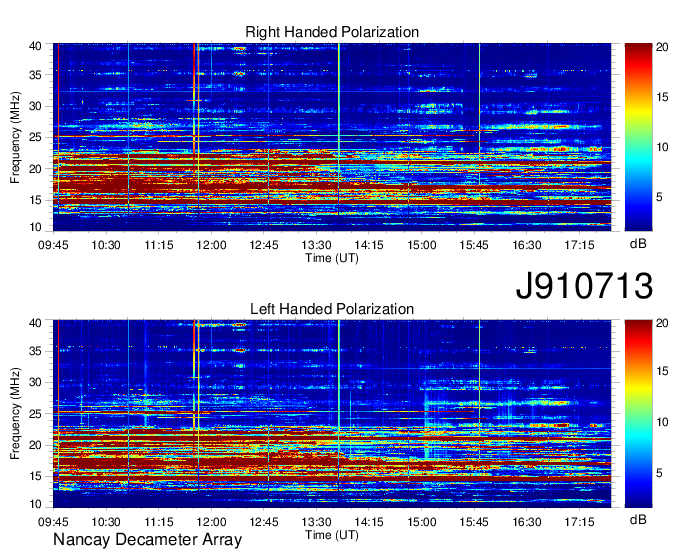Click the 35 MHz tick on Right Handed plot
The width and height of the screenshot is (680, 552).
tap(35, 75)
